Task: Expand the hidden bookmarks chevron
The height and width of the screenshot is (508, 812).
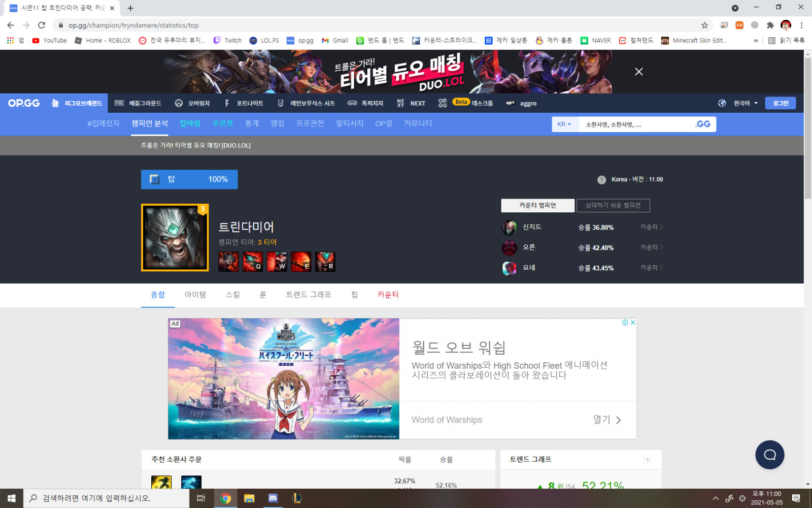Action: tap(756, 41)
